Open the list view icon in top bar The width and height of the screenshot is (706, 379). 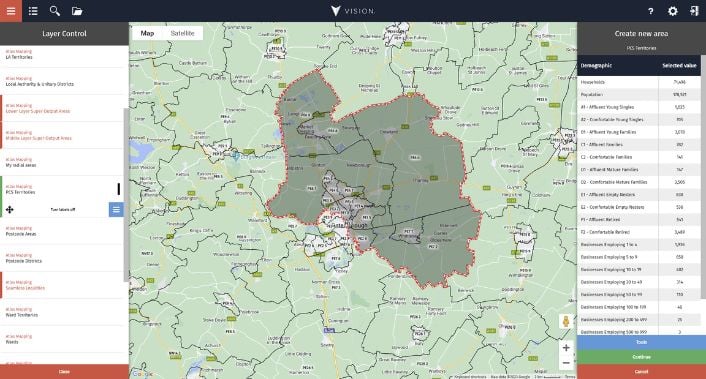pyautogui.click(x=33, y=11)
